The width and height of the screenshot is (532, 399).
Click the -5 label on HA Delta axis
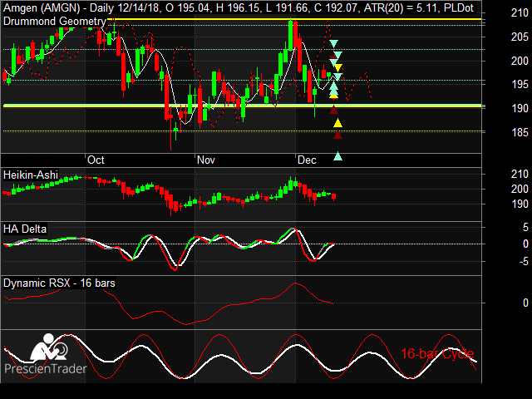(524, 262)
